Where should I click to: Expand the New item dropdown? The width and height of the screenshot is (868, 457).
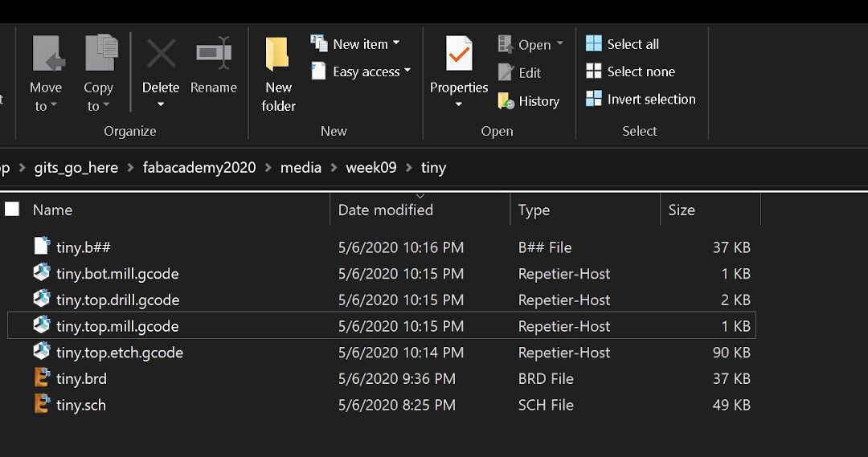coord(395,44)
